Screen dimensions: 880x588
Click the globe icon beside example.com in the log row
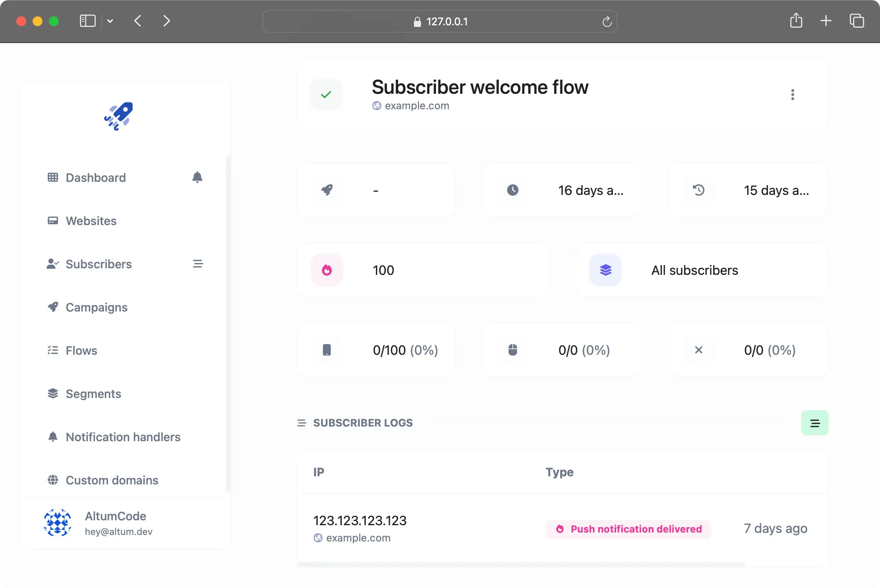coord(318,537)
